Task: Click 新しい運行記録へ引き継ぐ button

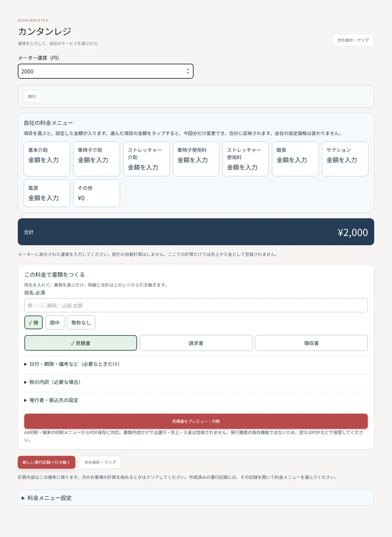Action: (47, 462)
